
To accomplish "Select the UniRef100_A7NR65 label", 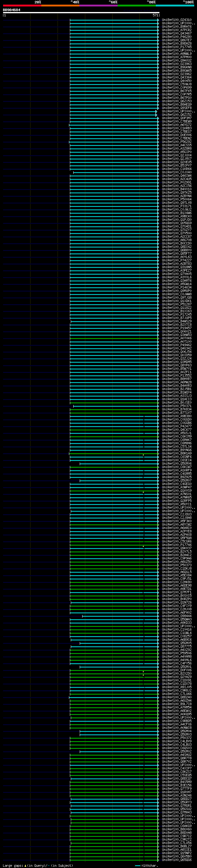I will (x=176, y=497).
